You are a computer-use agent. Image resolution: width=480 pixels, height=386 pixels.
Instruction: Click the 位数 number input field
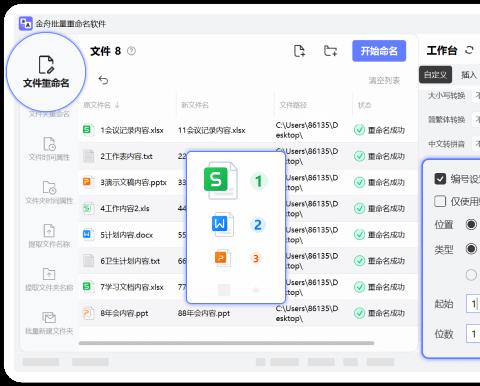tap(473, 334)
